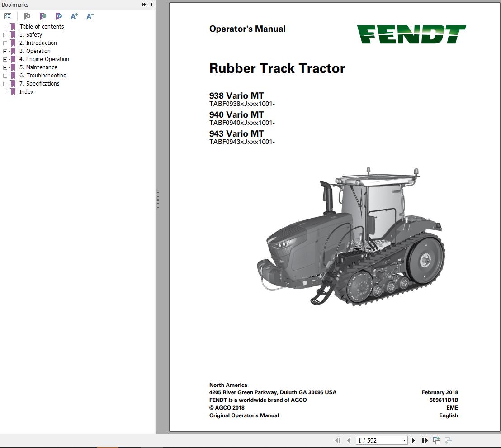The image size is (501, 448).
Task: Click the document number 589611D1B
Action: (x=444, y=400)
